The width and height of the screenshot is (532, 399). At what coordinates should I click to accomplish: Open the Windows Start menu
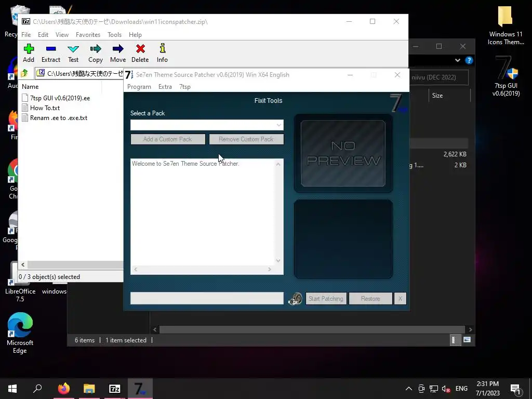point(12,389)
